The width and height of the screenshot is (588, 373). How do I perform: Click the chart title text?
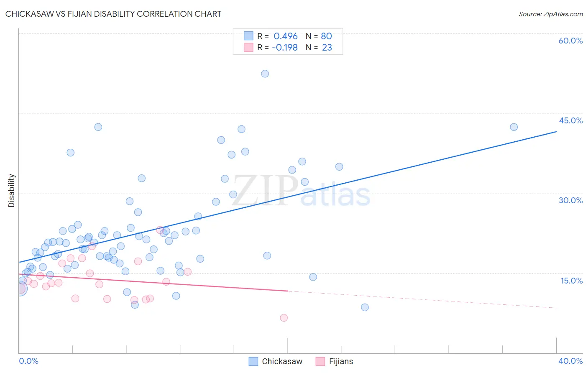[113, 14]
